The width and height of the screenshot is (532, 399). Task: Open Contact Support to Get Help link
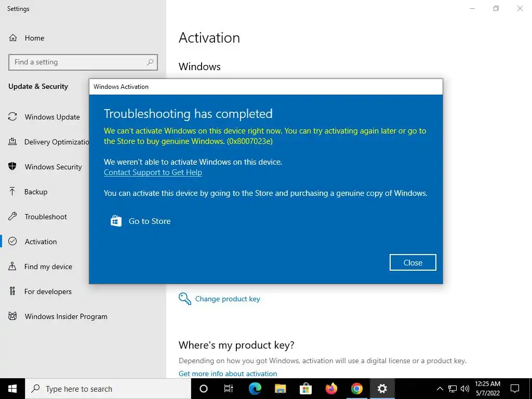click(153, 172)
